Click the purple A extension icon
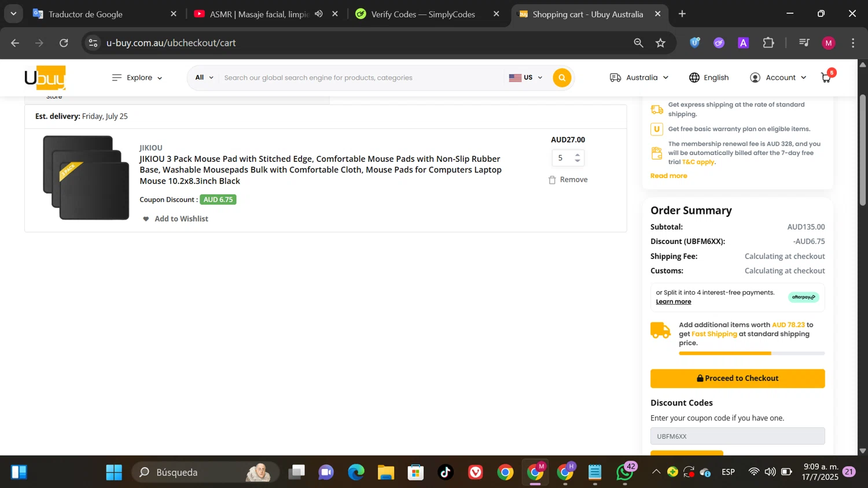Screen dimensions: 868x488 (x=744, y=43)
